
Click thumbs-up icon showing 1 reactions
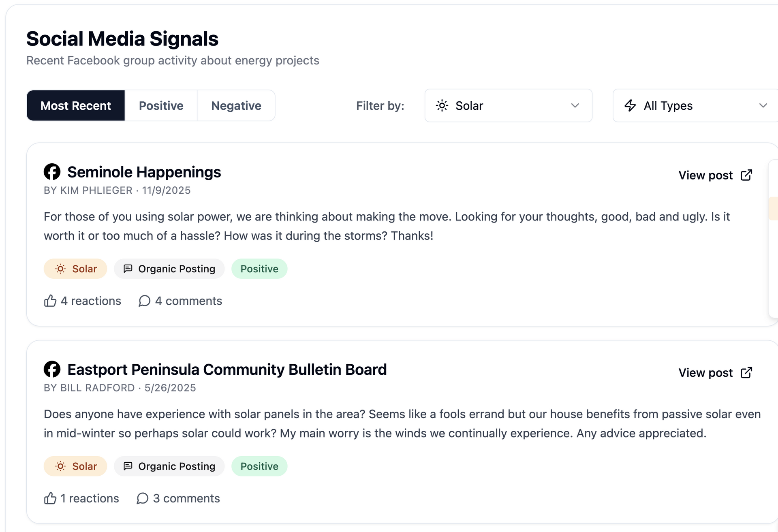pyautogui.click(x=50, y=498)
